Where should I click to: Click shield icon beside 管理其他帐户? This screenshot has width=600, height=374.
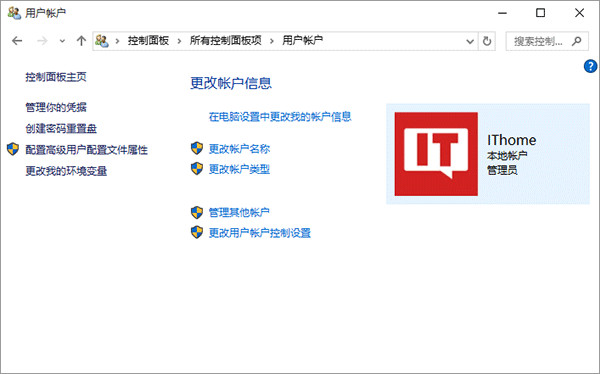(x=197, y=212)
